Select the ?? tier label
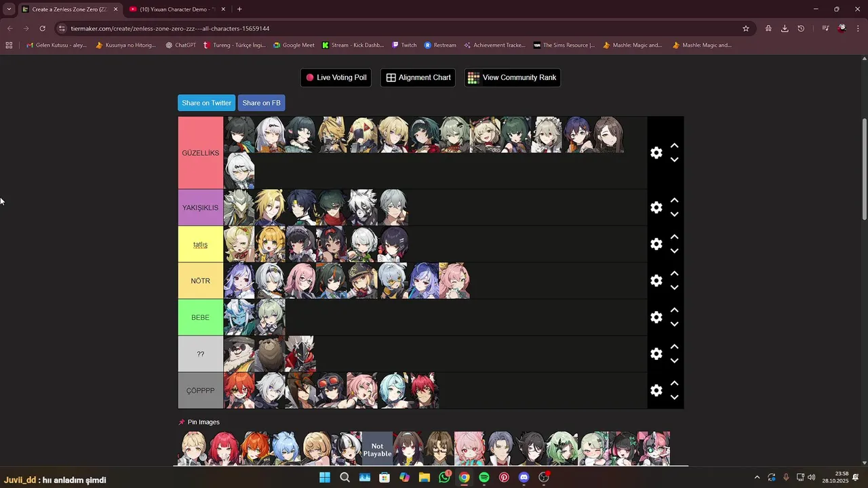 pos(200,354)
